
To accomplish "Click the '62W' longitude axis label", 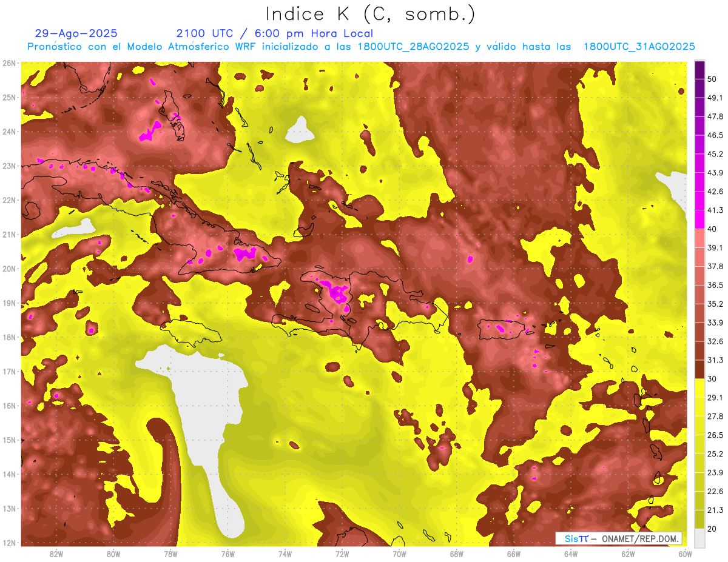I will pyautogui.click(x=628, y=554).
